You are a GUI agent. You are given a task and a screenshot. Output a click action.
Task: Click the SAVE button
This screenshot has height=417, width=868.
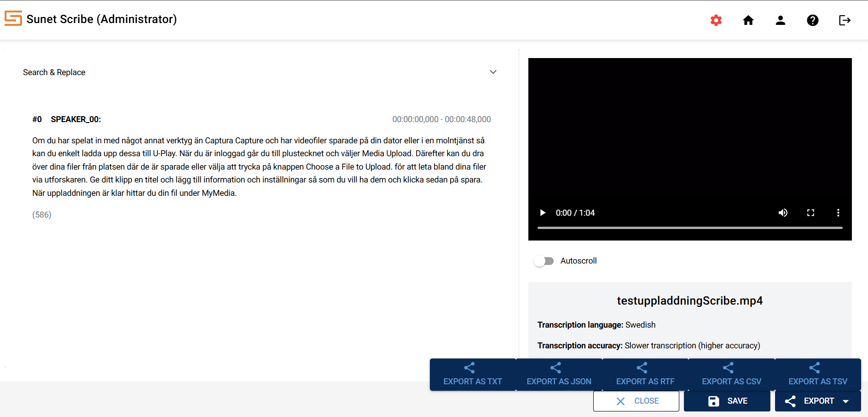pos(727,401)
